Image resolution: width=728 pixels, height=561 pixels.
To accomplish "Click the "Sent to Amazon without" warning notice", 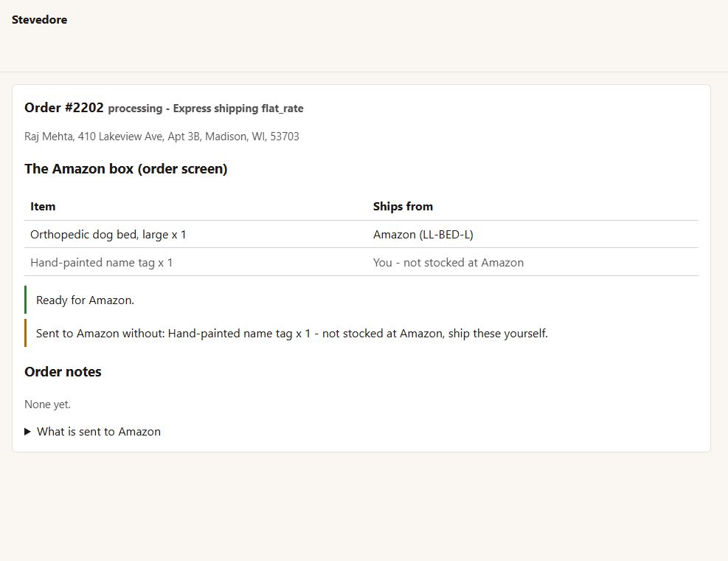I will pyautogui.click(x=361, y=333).
